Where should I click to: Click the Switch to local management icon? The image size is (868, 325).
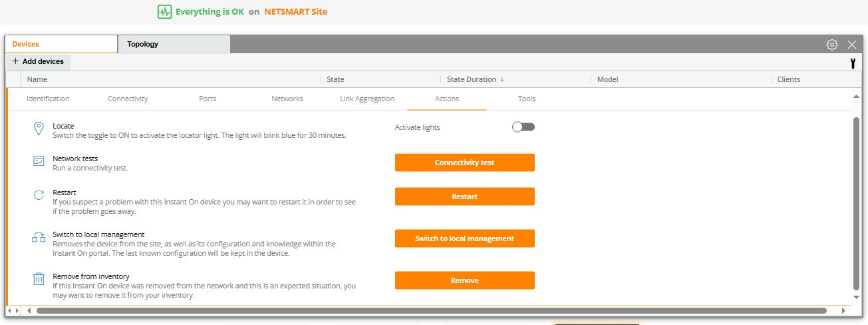(x=39, y=238)
